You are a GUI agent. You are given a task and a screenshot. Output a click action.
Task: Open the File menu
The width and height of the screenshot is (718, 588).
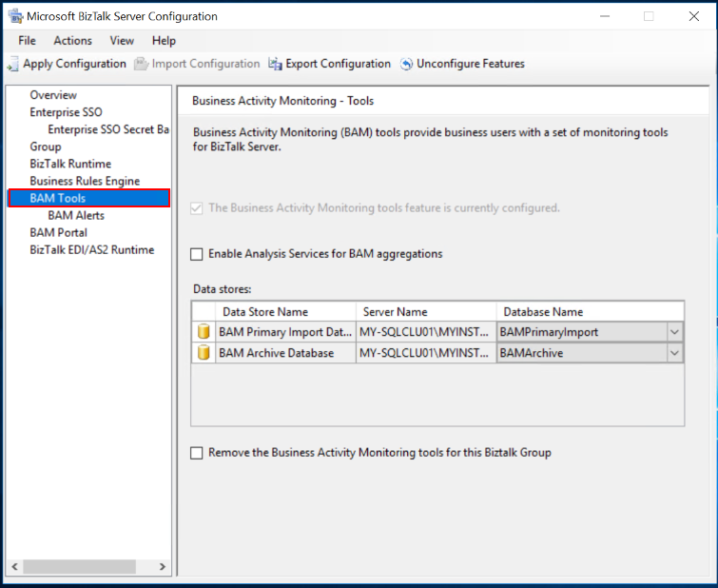[x=27, y=41]
